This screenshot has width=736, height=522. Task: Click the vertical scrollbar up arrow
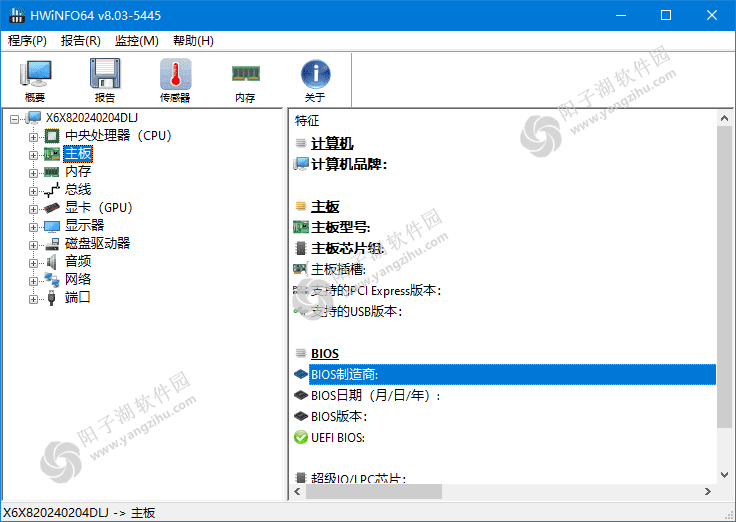tap(724, 118)
